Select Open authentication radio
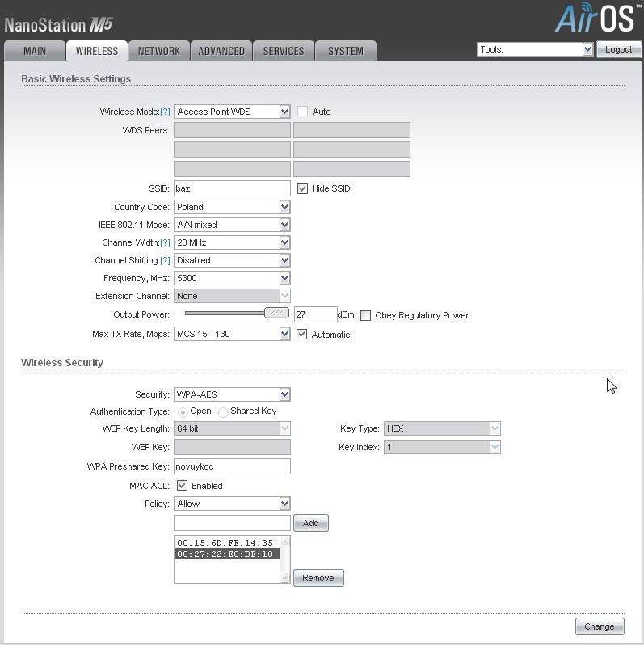Image resolution: width=644 pixels, height=645 pixels. (183, 412)
